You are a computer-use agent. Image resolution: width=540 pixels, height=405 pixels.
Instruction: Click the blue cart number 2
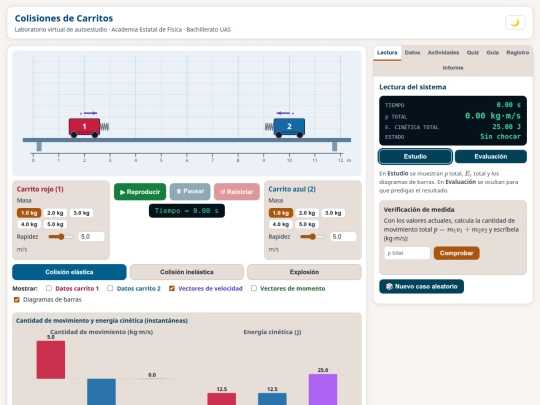[289, 126]
